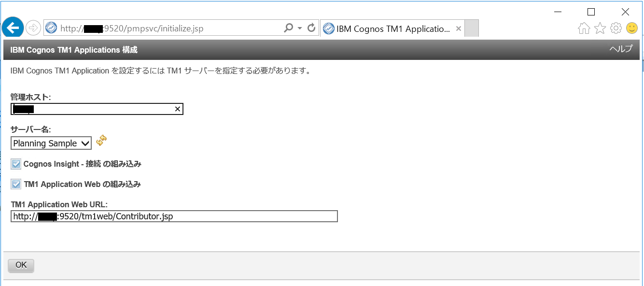Close the browser window
644x286 pixels.
click(625, 12)
